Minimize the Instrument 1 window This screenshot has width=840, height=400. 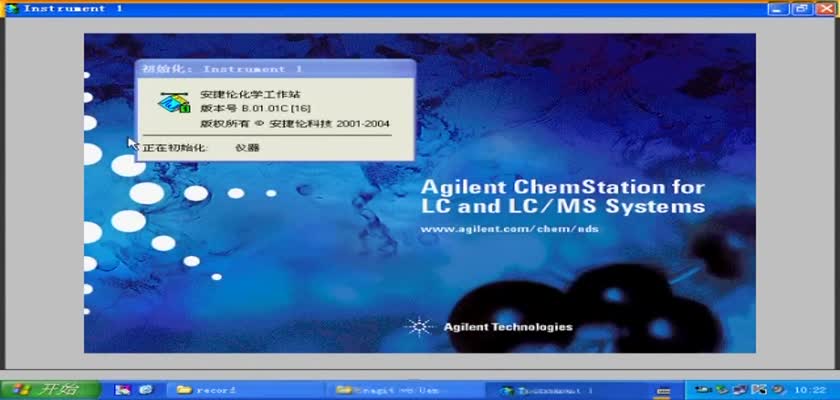pos(778,9)
